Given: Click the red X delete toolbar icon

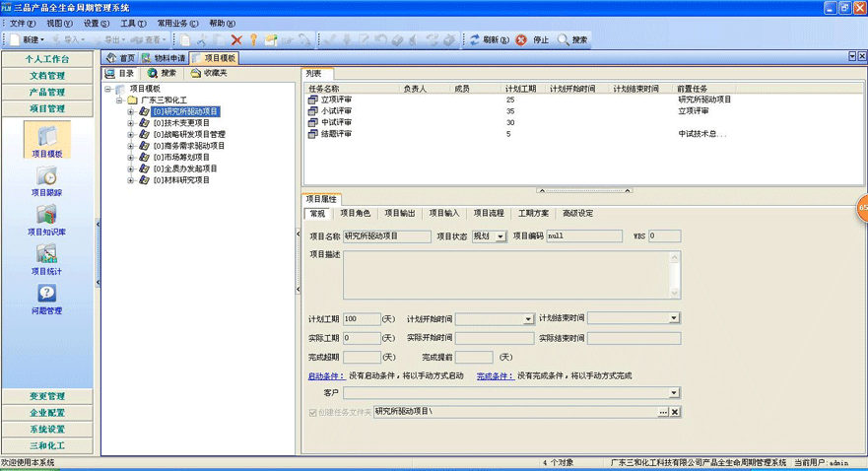Looking at the screenshot, I should tap(236, 40).
